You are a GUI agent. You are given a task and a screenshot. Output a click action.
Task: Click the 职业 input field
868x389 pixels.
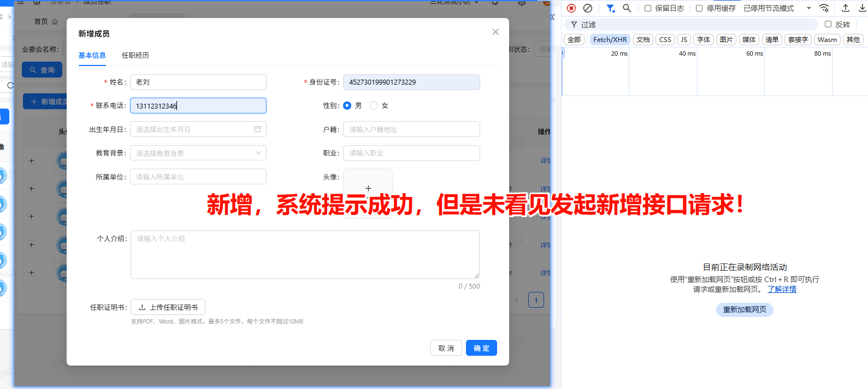pos(411,153)
